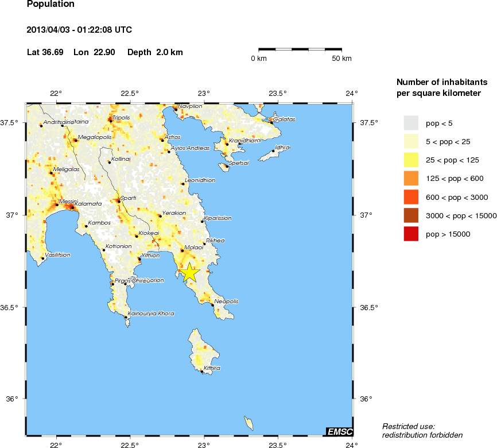Click the 'Kotronion' town label

click(x=119, y=246)
